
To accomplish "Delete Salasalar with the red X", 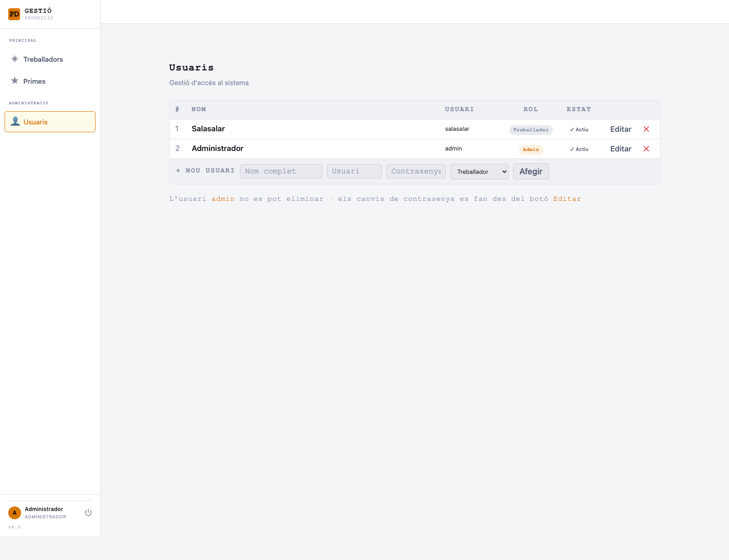I will pyautogui.click(x=646, y=129).
